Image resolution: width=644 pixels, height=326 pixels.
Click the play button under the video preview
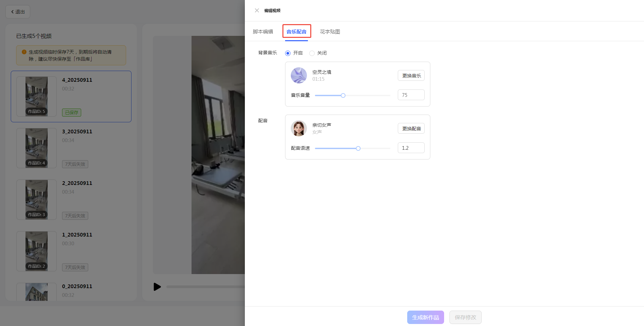tap(157, 287)
